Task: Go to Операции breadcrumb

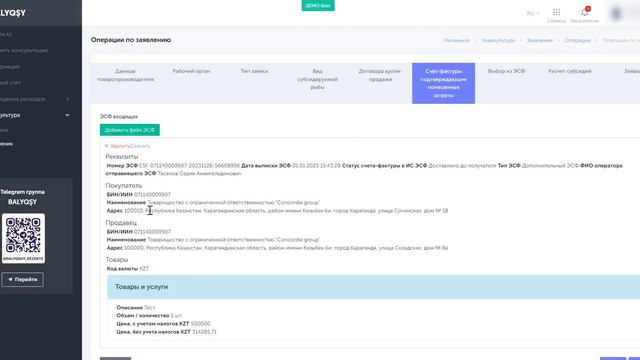Action: coord(577,40)
